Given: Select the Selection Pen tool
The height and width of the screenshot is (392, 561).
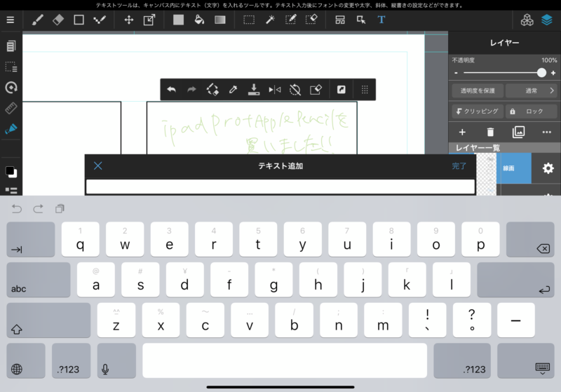Looking at the screenshot, I should [x=290, y=20].
